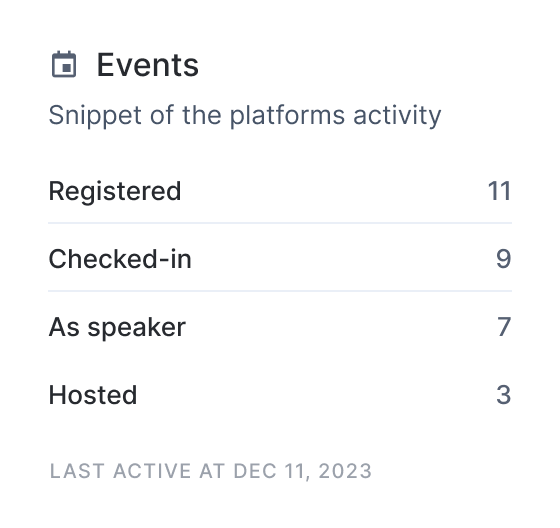Click the Checked-in count of 9
Screen dimensions: 560x528
click(x=504, y=259)
